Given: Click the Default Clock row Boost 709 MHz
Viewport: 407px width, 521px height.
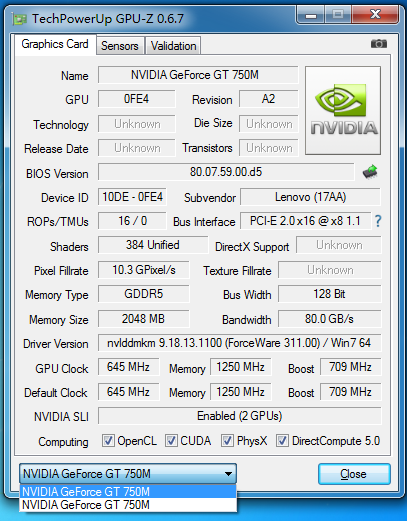Looking at the screenshot, I should (x=350, y=392).
